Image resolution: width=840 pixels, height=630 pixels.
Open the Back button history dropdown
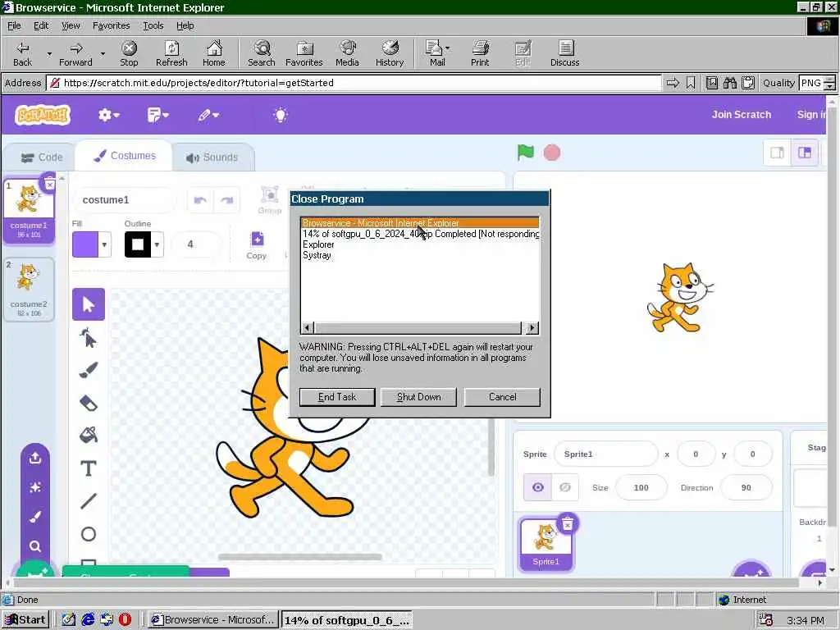(49, 53)
